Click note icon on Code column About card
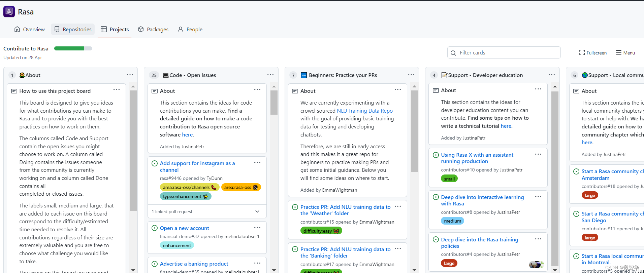The height and width of the screenshot is (273, 644). (155, 91)
